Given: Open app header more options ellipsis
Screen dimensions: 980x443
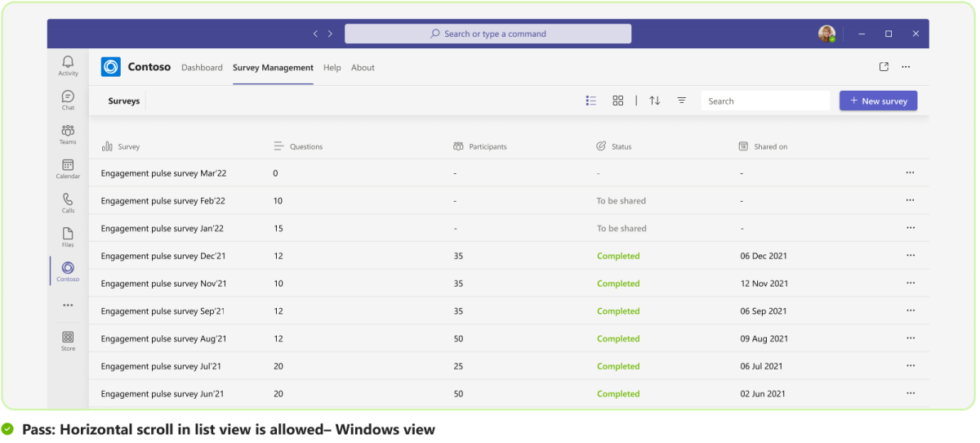Looking at the screenshot, I should click(x=906, y=67).
